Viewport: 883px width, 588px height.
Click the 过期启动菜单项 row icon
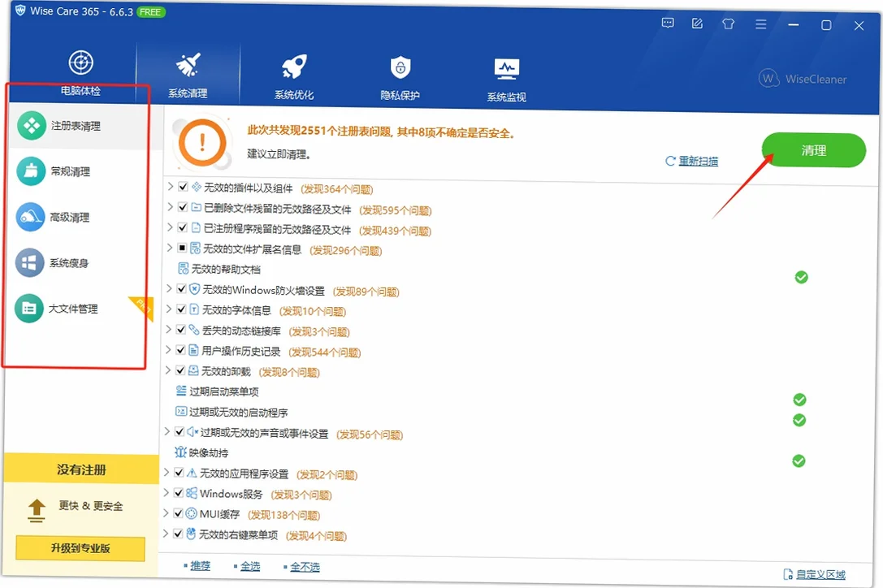click(181, 391)
